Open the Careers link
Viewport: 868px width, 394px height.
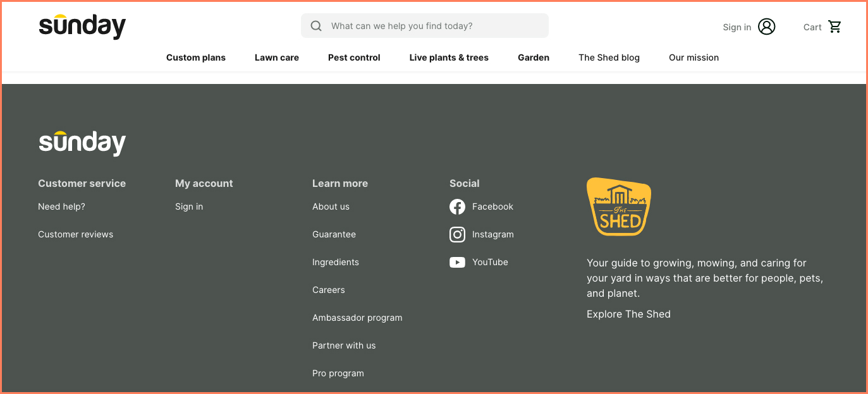329,290
